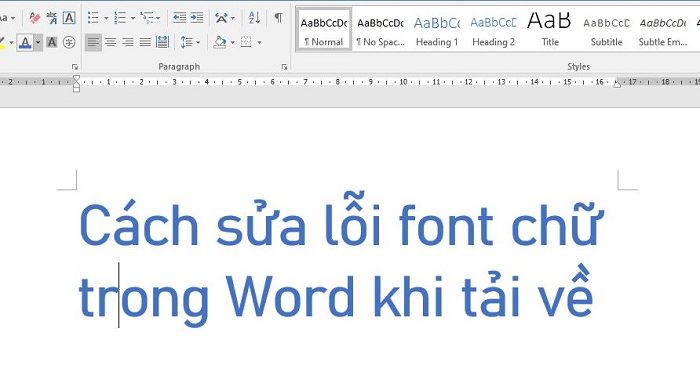The width and height of the screenshot is (700, 375).
Task: Open the Multilevel List dropdown arrow
Action: [x=158, y=18]
